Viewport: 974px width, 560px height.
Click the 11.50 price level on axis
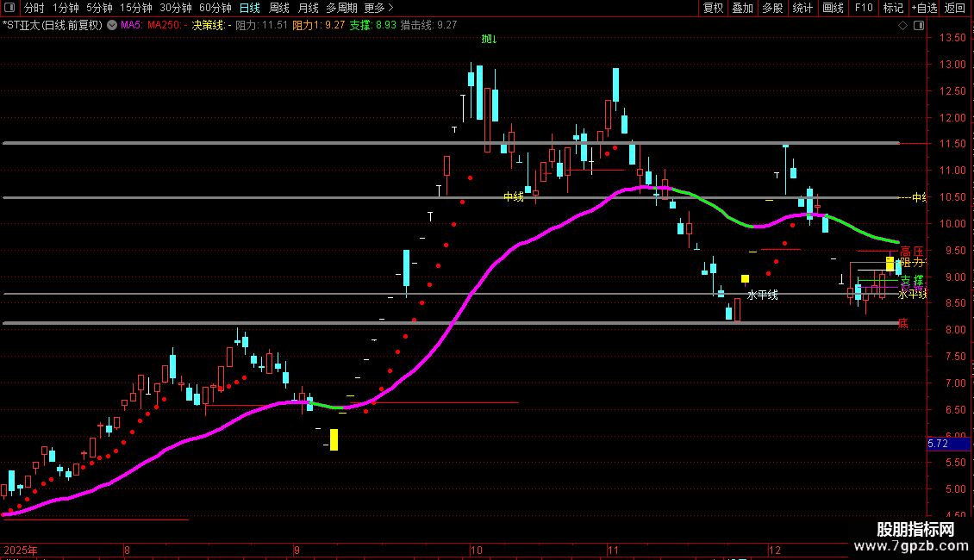952,144
